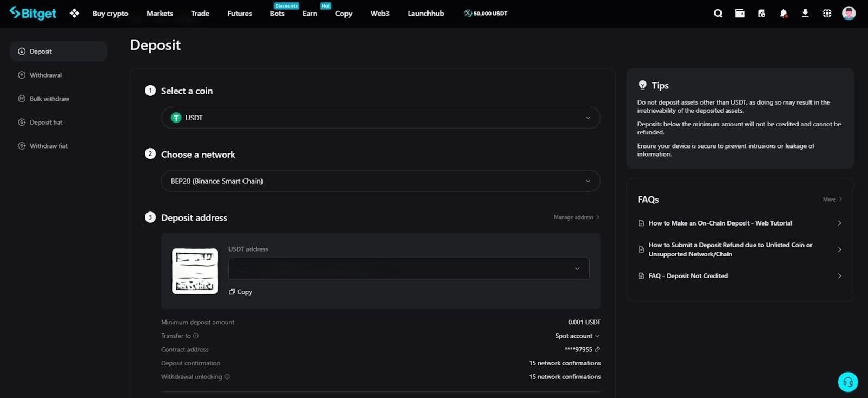
Task: Click the Minimum deposit amount label
Action: 197,322
